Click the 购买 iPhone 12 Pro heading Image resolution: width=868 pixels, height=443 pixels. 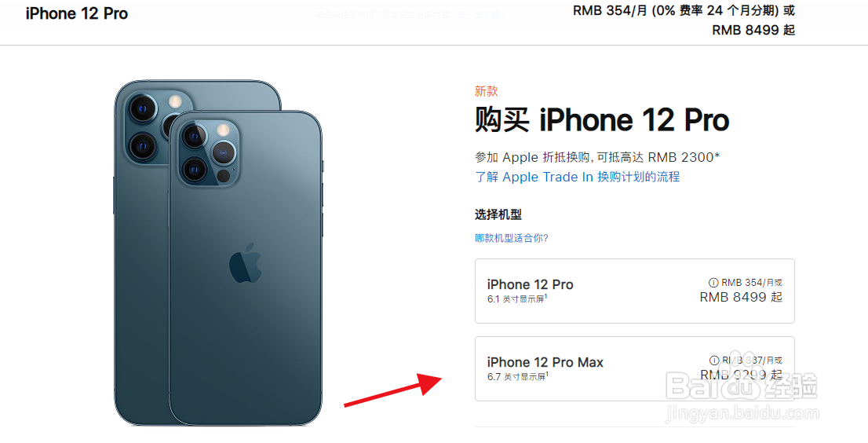tap(602, 120)
